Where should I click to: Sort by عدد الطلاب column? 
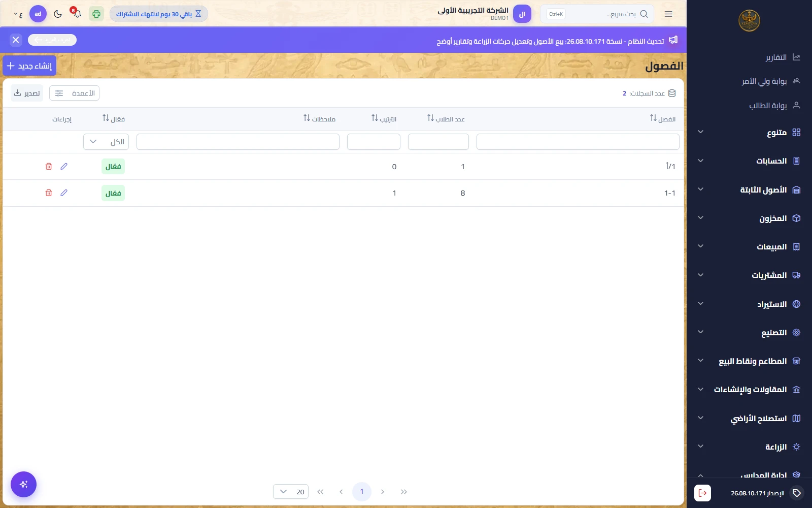446,119
